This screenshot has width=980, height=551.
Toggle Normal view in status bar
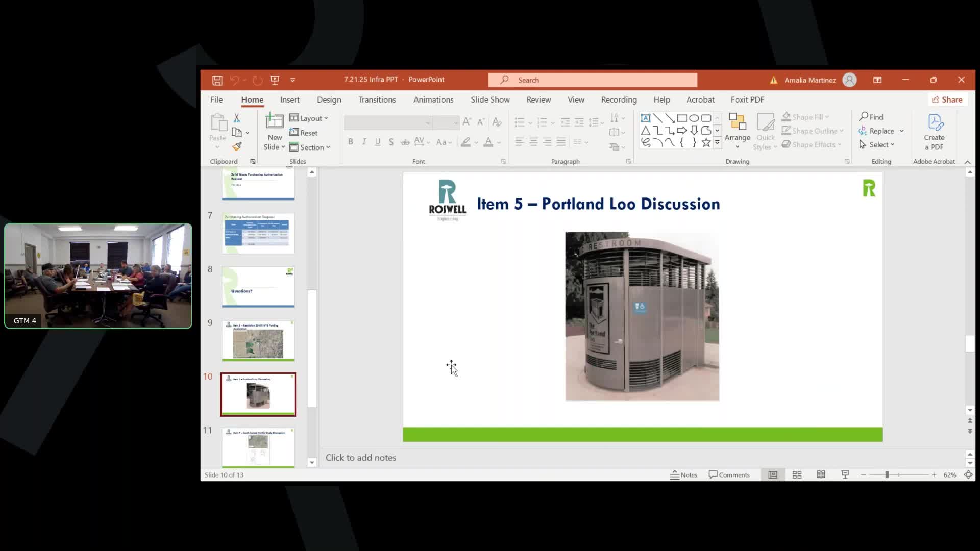773,474
